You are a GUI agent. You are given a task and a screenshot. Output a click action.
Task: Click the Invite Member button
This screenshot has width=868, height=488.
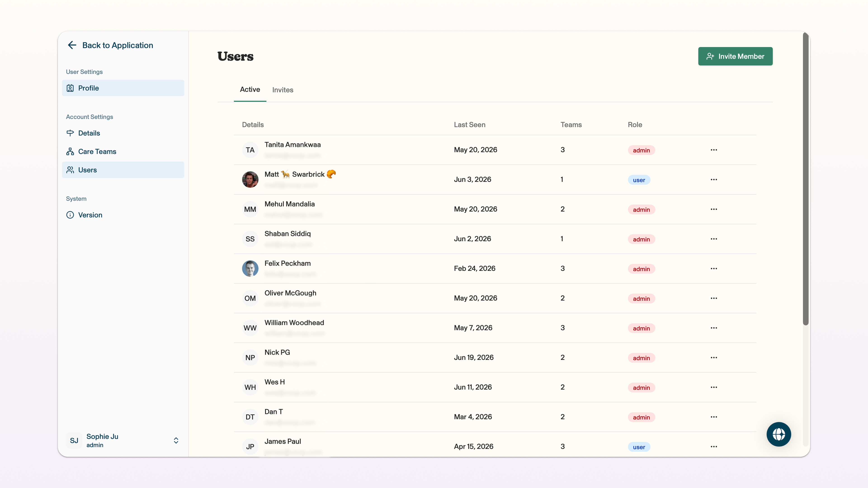tap(735, 56)
